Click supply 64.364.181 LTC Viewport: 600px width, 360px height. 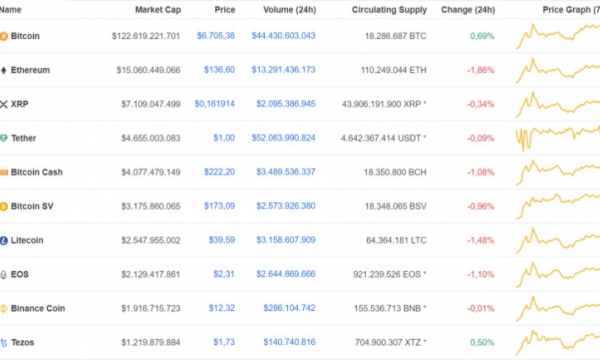pos(396,240)
